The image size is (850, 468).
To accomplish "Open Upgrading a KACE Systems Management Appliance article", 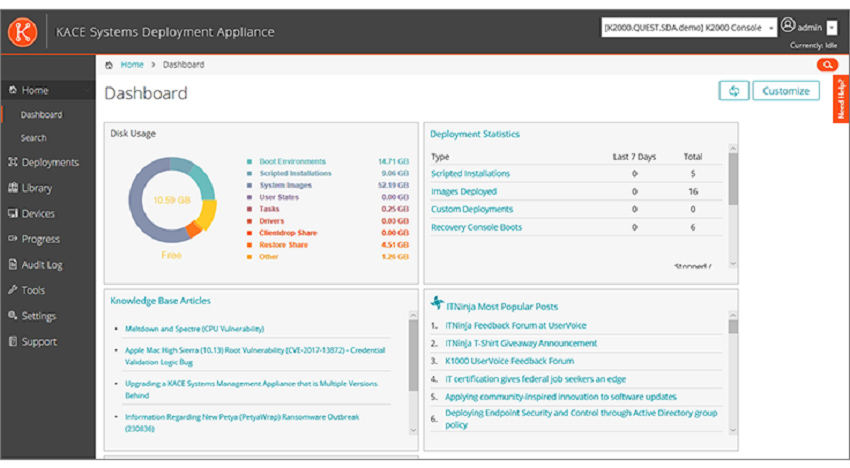I will 252,389.
